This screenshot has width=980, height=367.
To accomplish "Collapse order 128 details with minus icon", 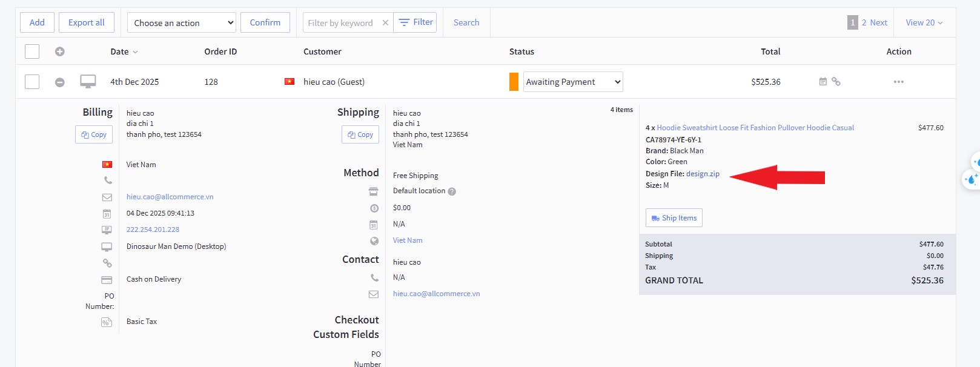I will pyautogui.click(x=60, y=82).
